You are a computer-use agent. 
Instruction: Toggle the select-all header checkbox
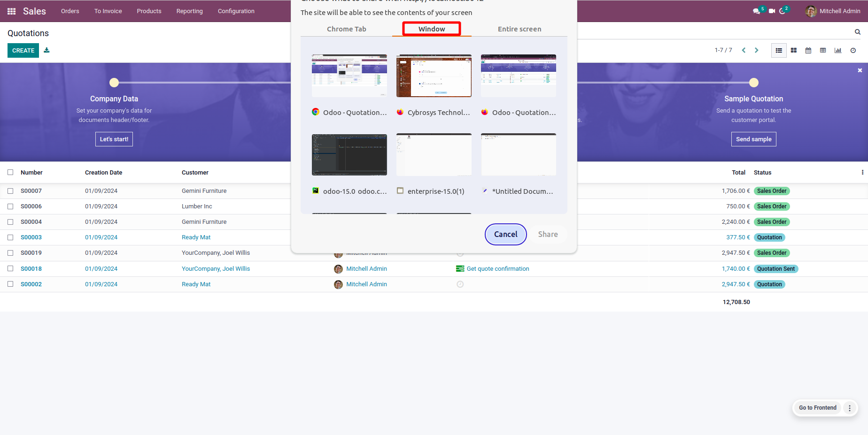(x=10, y=172)
